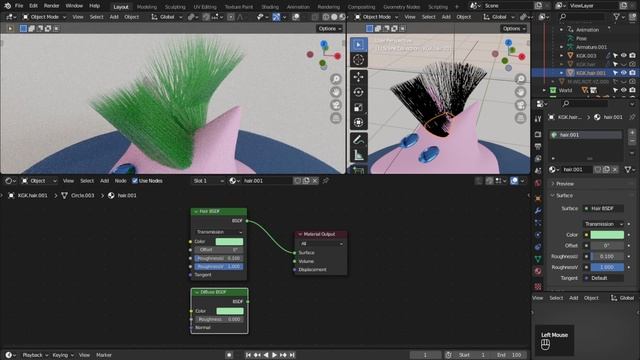
Task: Click the Blender logo menu icon
Action: click(x=8, y=6)
